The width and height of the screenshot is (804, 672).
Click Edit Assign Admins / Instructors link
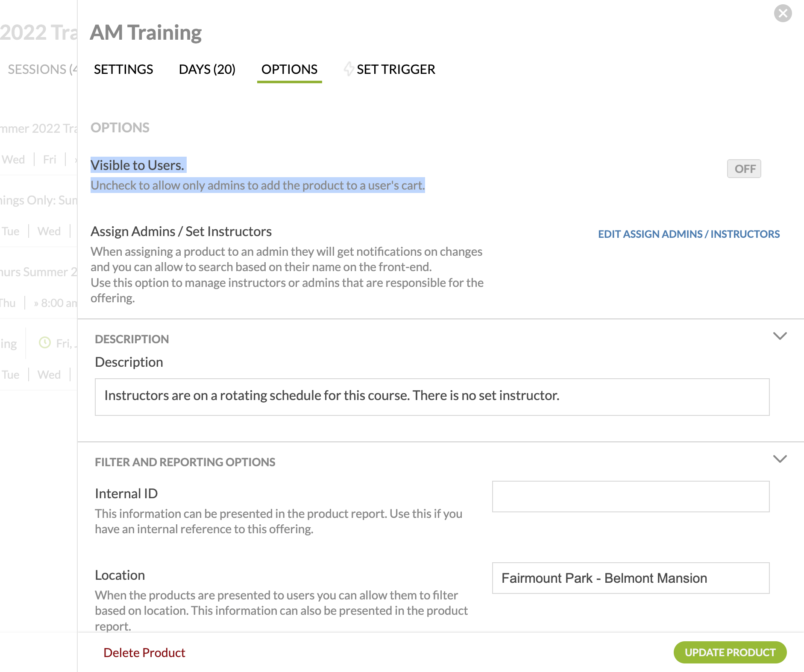pos(689,234)
